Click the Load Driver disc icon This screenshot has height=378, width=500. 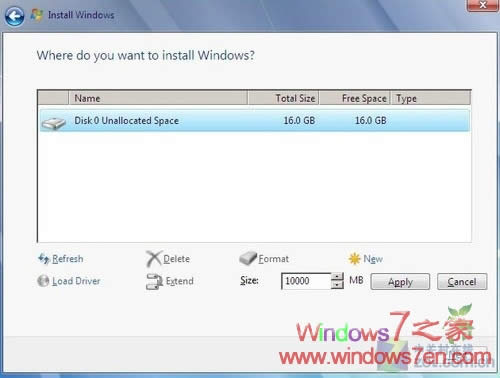click(43, 281)
